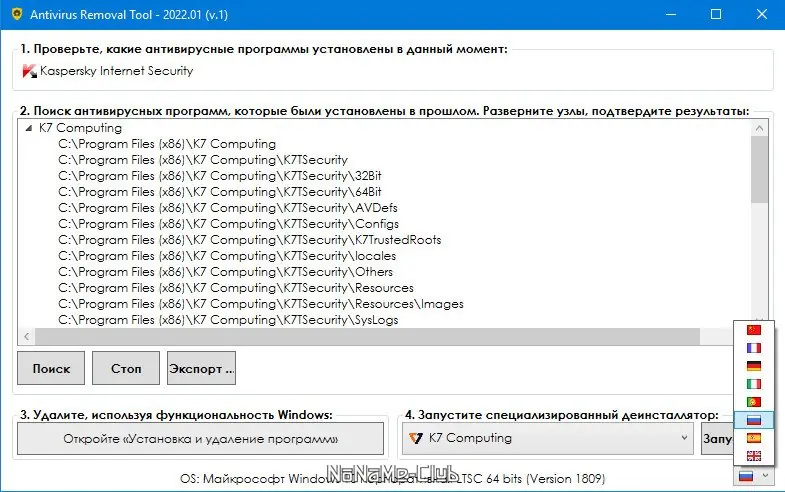
Task: Click the horizontal scrollbar thumb under the tree
Action: [x=367, y=337]
